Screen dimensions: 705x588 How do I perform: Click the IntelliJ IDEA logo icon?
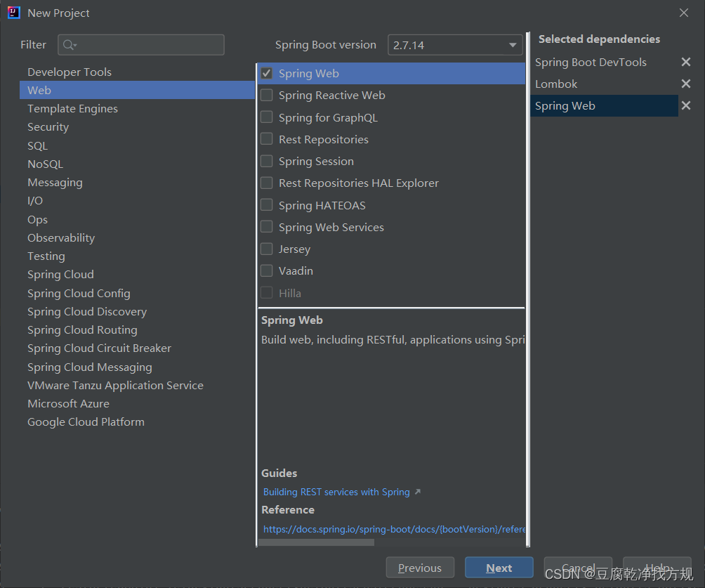pos(14,13)
